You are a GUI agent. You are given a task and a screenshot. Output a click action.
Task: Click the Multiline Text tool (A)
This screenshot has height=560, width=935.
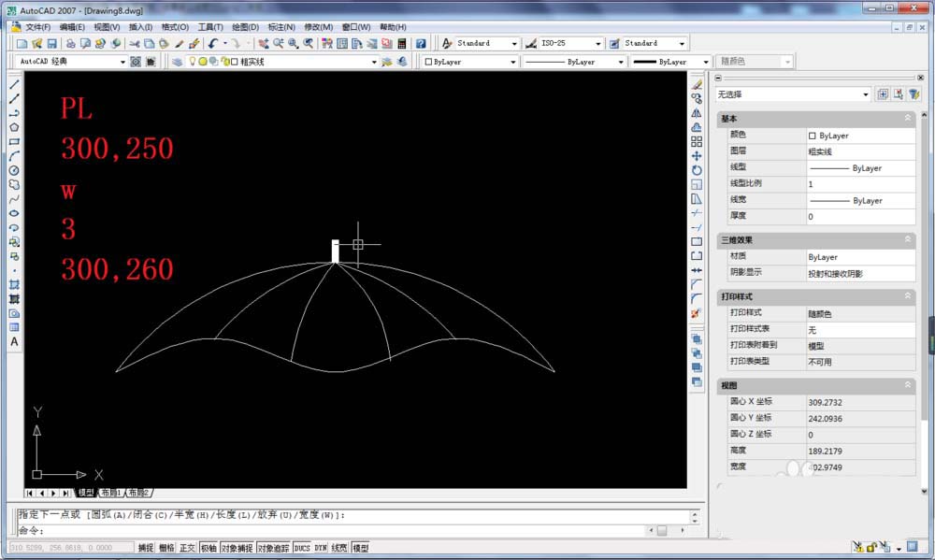[14, 342]
